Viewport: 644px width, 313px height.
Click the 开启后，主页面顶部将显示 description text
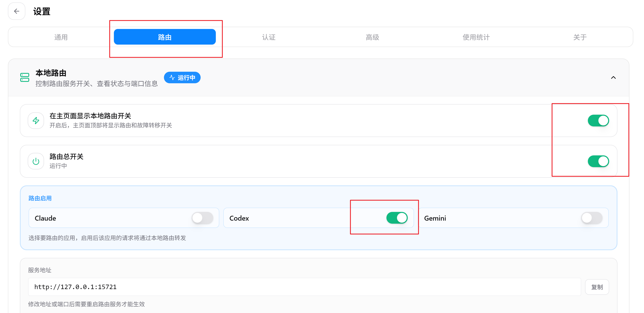coord(111,125)
